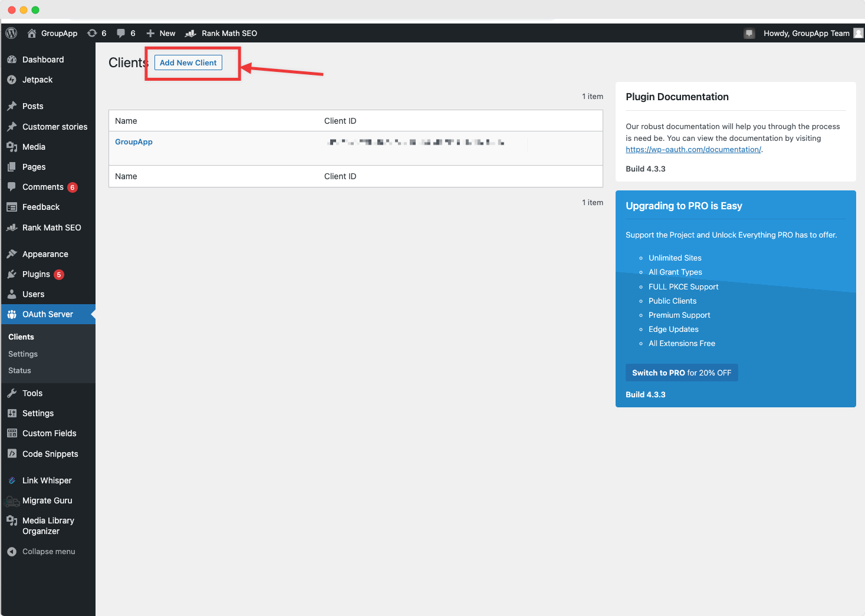Screen dimensions: 865x616
Task: Click the Tools wrench icon
Action: tap(12, 393)
